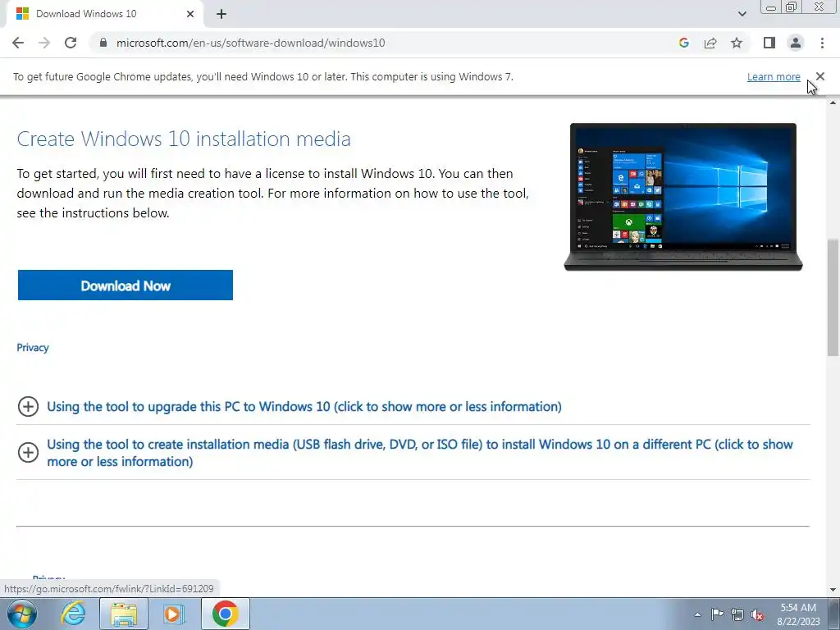
Task: Click the Download Now button
Action: click(126, 285)
